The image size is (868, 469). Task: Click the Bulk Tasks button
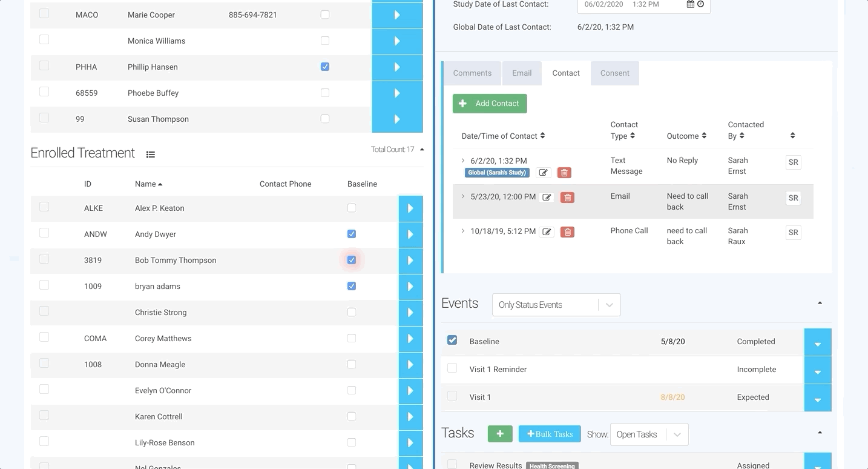[550, 434]
